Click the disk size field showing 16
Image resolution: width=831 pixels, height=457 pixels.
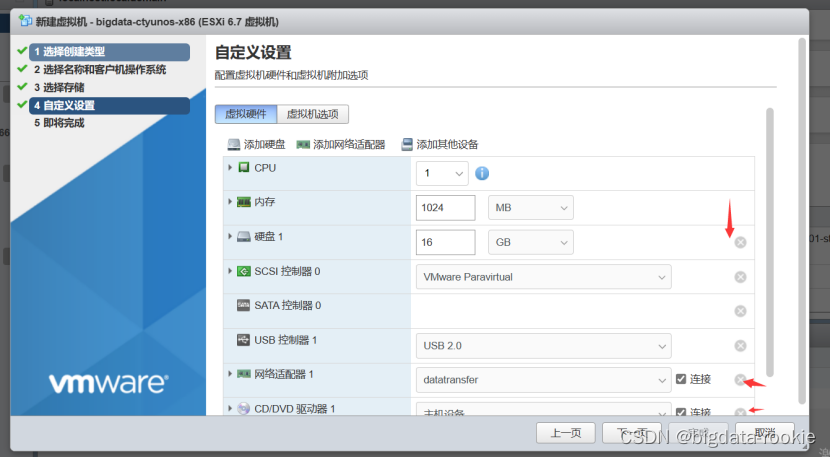click(446, 242)
